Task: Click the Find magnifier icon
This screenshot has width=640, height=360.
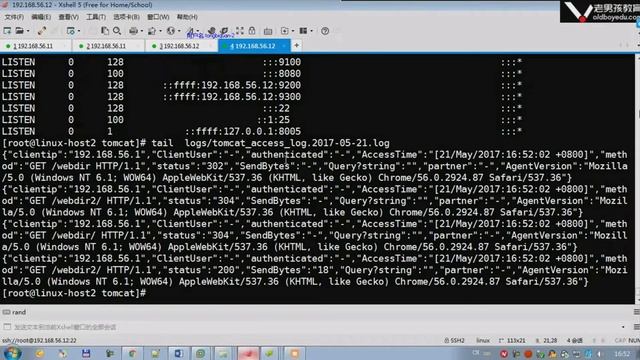Action: pos(117,31)
